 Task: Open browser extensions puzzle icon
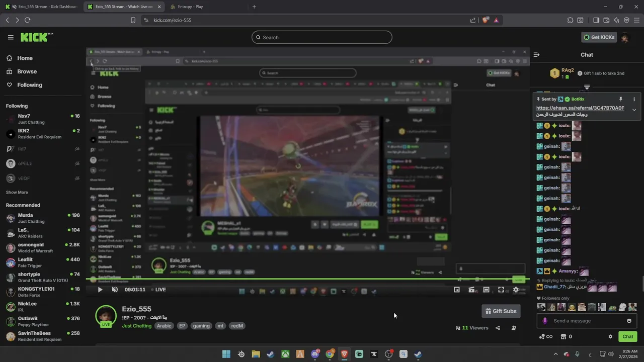click(x=570, y=20)
